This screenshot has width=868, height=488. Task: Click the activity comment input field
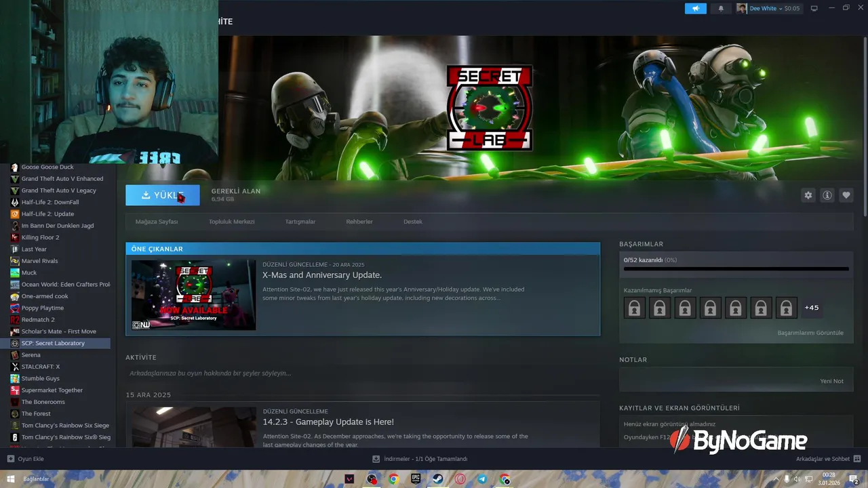[362, 373]
